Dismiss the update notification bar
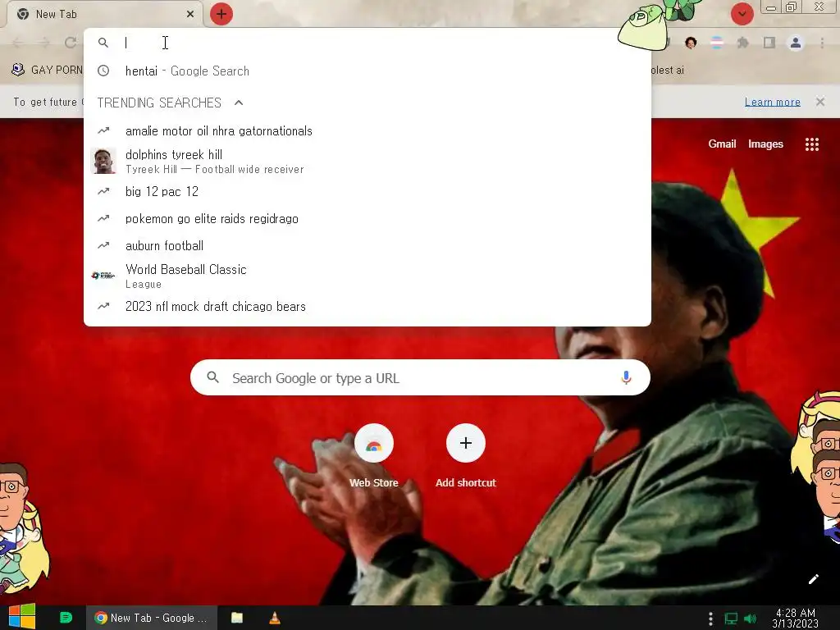This screenshot has width=840, height=630. point(820,102)
